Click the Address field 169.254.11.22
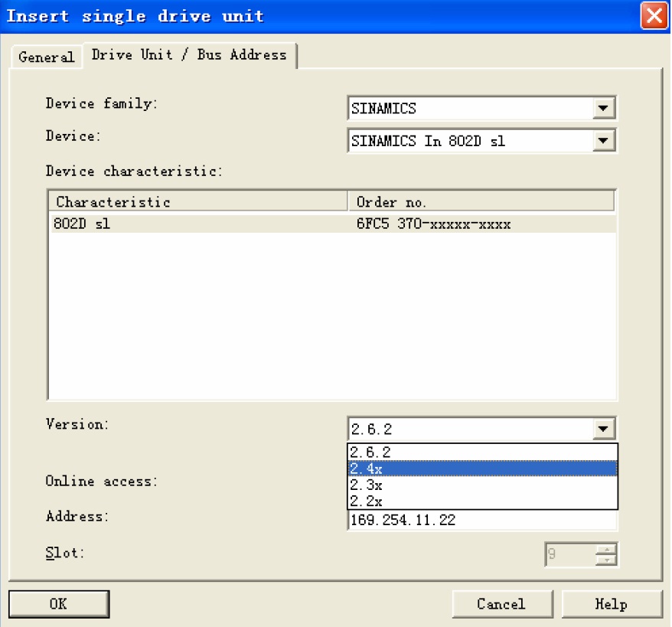The width and height of the screenshot is (672, 627). [x=483, y=520]
